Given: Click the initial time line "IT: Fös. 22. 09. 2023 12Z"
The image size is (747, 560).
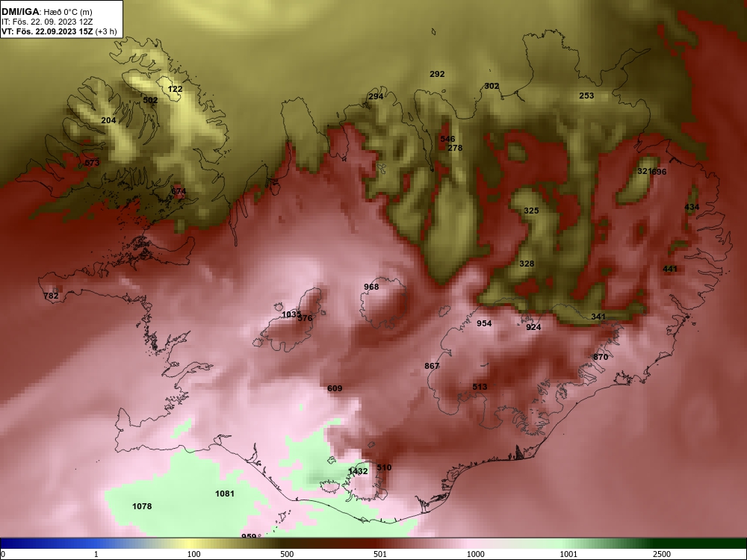Looking at the screenshot, I should pos(46,22).
